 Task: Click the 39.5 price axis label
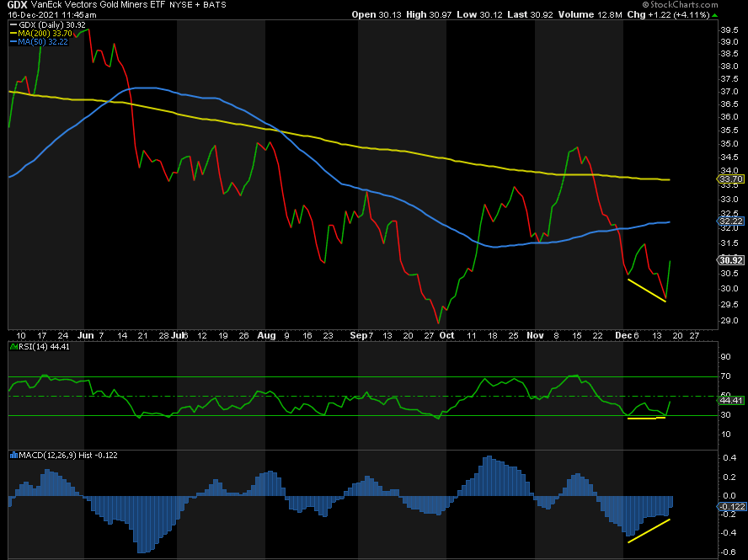pyautogui.click(x=729, y=29)
